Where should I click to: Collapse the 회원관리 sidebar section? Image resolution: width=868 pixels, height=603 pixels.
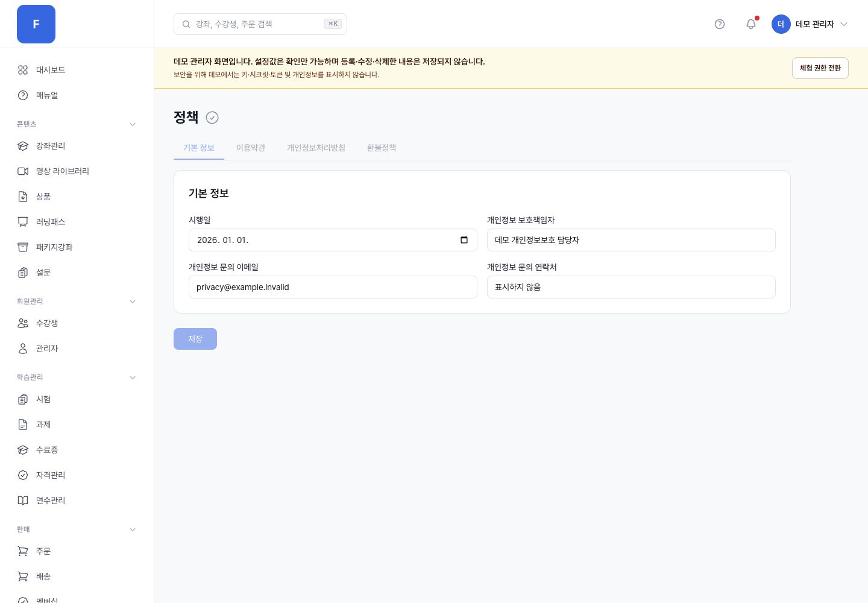tap(133, 301)
